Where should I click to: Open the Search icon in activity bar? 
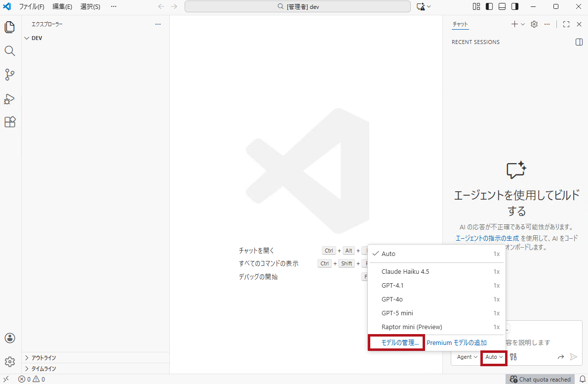click(9, 51)
